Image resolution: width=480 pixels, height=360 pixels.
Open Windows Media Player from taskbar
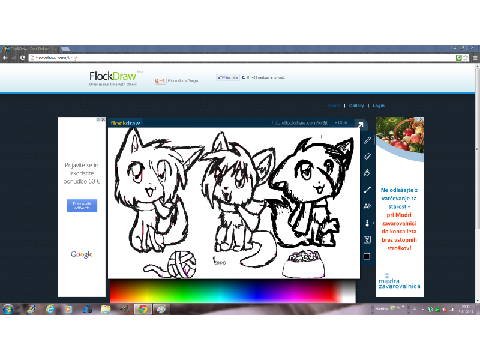click(x=68, y=309)
